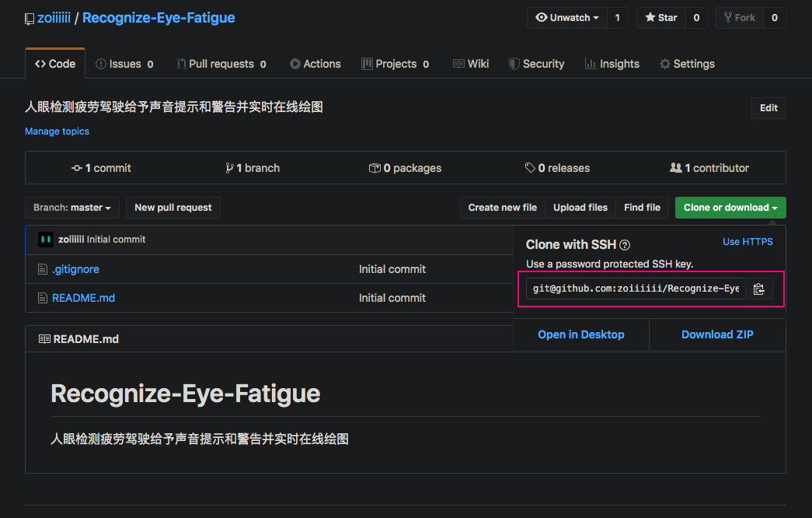Fork the repository
Viewport: 812px width, 518px height.
tap(740, 18)
